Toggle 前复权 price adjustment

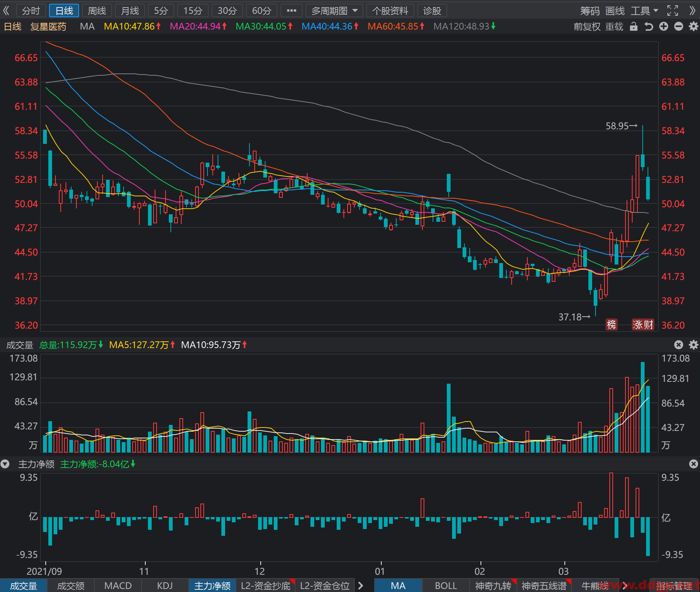pos(587,26)
